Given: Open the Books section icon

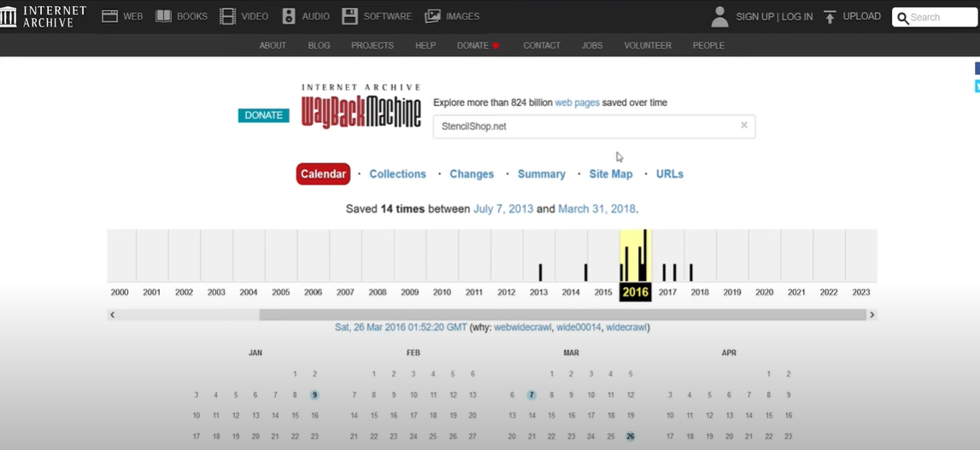Looking at the screenshot, I should (164, 16).
